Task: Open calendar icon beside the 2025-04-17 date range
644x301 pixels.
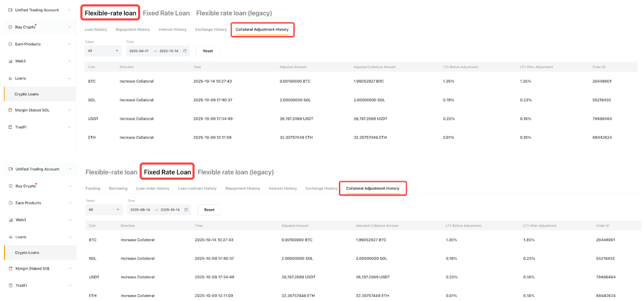Action: (185, 51)
